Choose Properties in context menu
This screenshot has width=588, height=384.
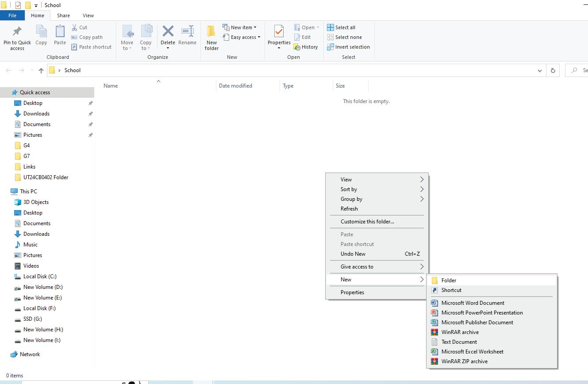(377, 292)
